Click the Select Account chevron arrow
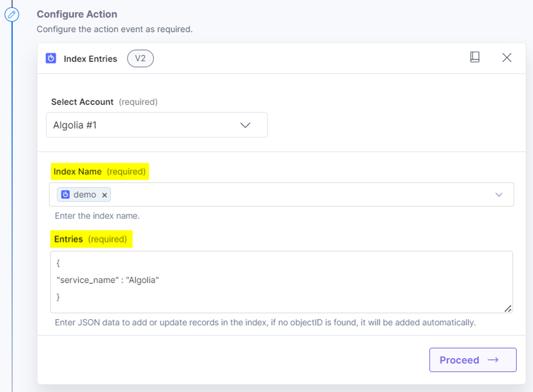The height and width of the screenshot is (392, 533). [x=245, y=125]
